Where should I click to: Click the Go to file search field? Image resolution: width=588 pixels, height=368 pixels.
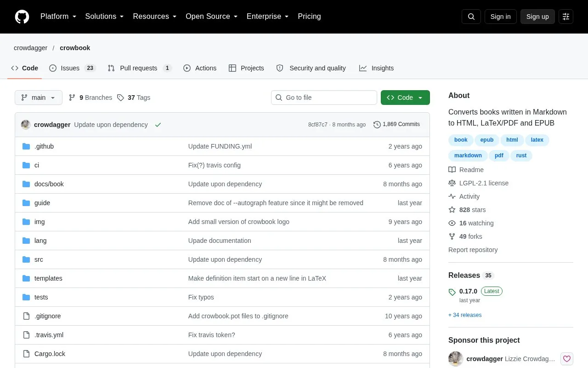pyautogui.click(x=324, y=98)
